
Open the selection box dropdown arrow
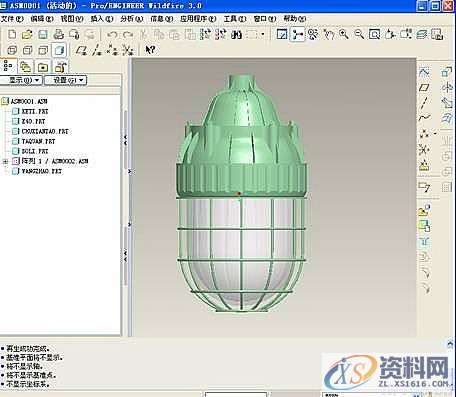pyautogui.click(x=263, y=34)
